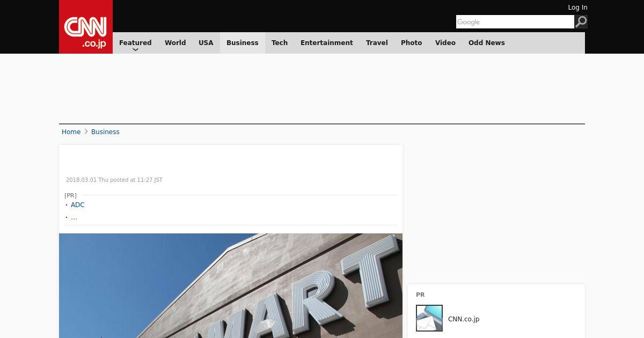Open the World section

[x=175, y=43]
